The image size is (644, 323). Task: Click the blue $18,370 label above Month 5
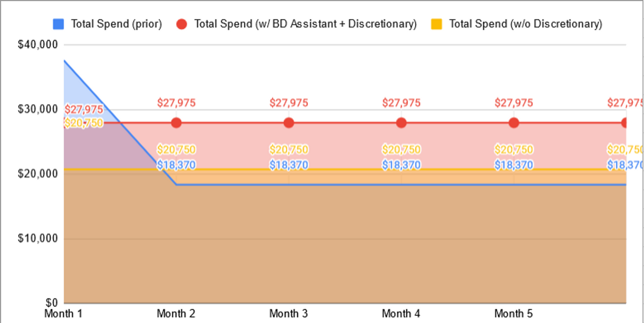coord(514,165)
